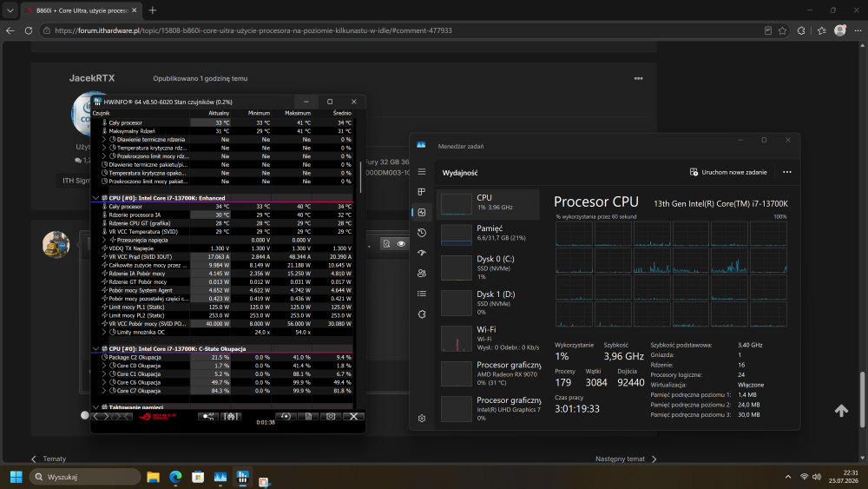The width and height of the screenshot is (868, 489).
Task: Select Intel UHD Graphics GPU item
Action: [x=488, y=409]
